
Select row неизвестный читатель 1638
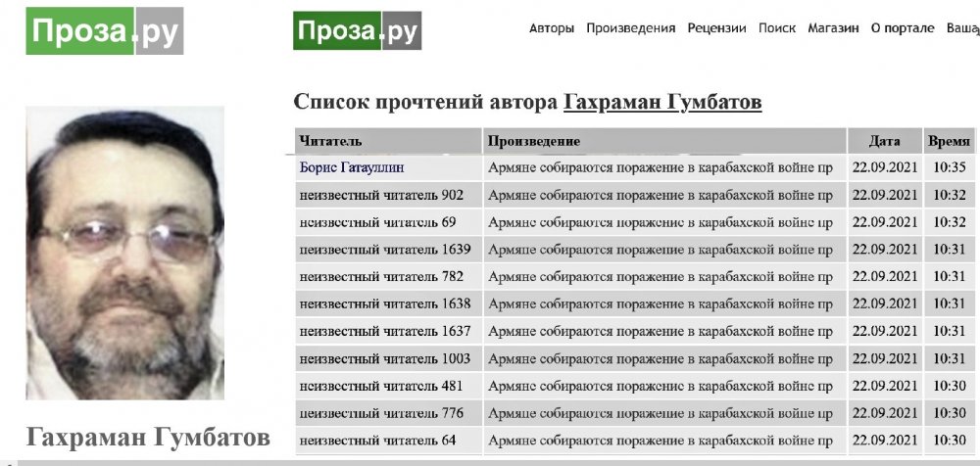(x=634, y=303)
